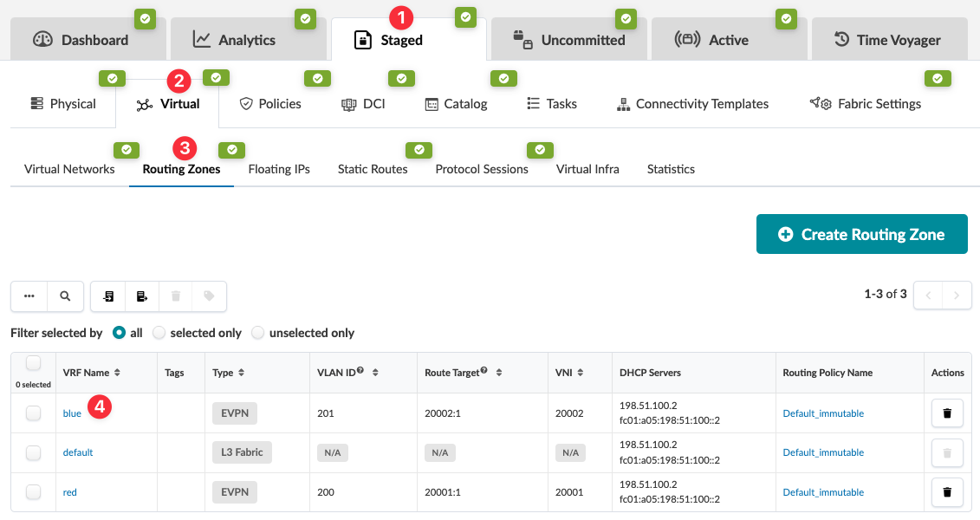Go to next page of results
The height and width of the screenshot is (520, 980).
click(x=957, y=296)
